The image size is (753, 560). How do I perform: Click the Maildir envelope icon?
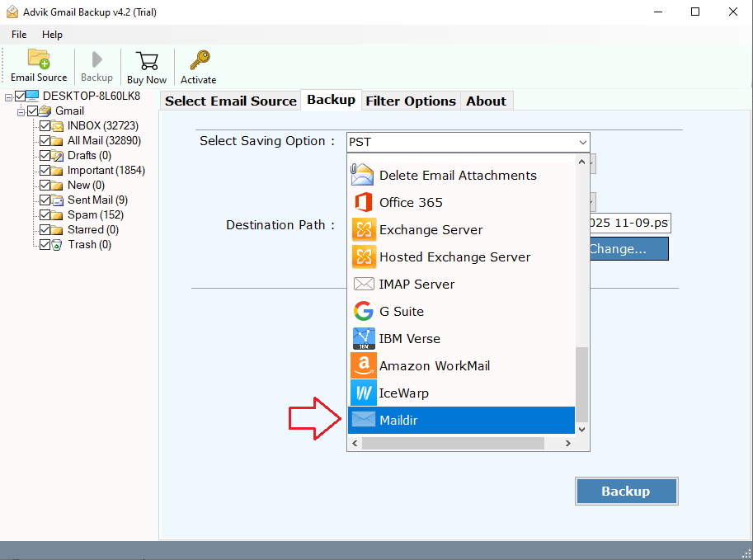(x=364, y=419)
